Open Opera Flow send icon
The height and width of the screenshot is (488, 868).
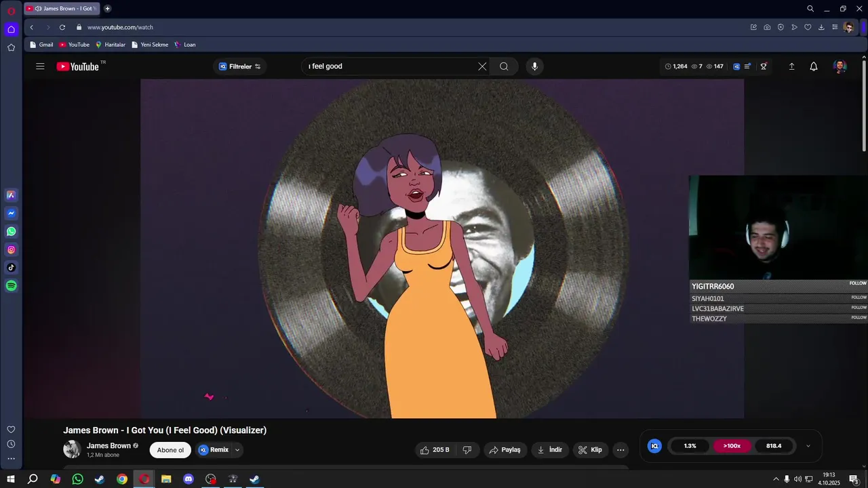[x=794, y=27]
